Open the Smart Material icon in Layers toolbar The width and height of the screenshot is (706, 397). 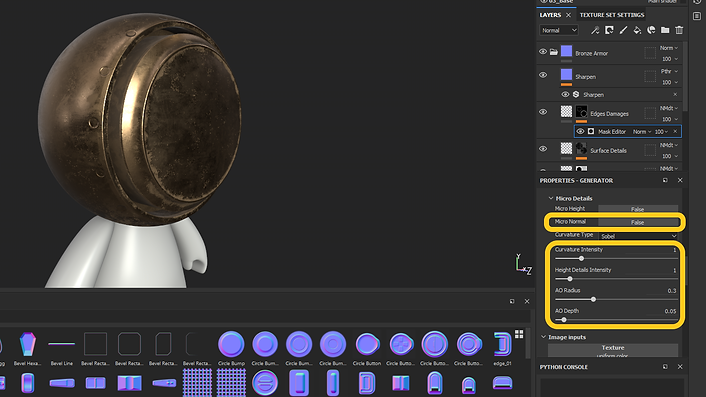click(651, 30)
